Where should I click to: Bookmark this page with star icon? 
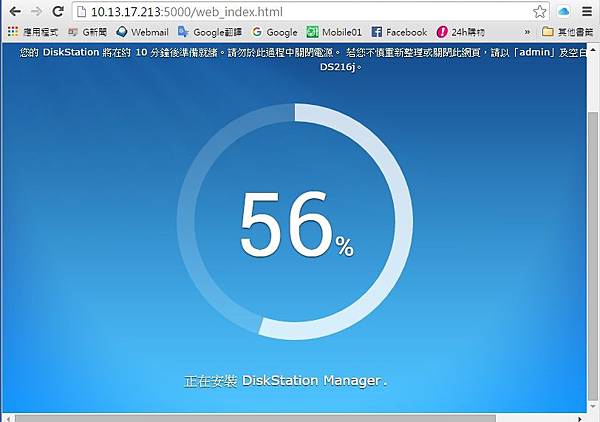pos(539,12)
